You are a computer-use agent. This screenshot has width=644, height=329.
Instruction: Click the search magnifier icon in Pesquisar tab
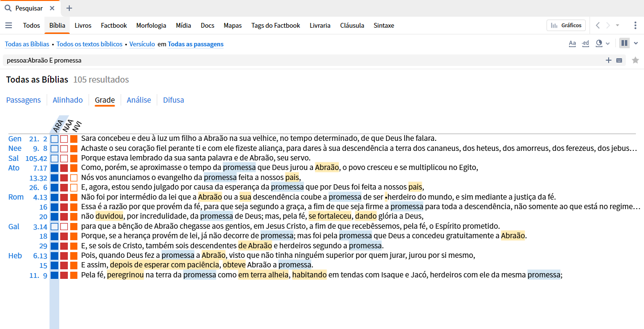coord(8,8)
